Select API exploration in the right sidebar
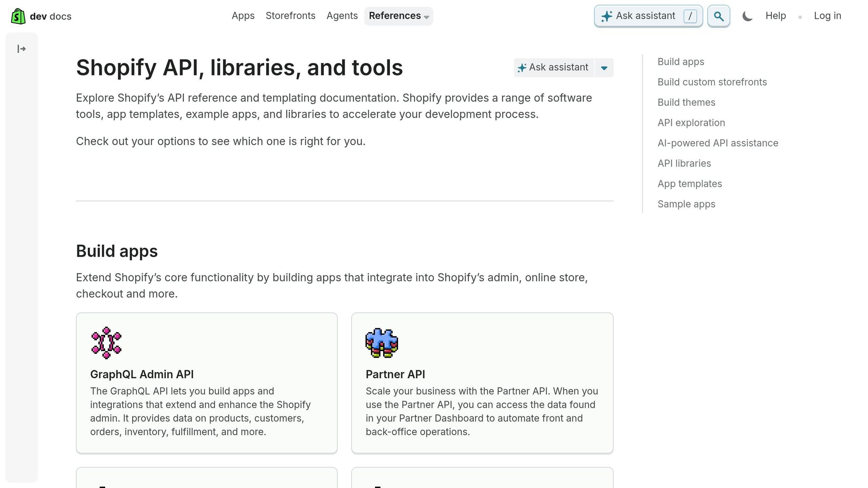 (x=691, y=122)
